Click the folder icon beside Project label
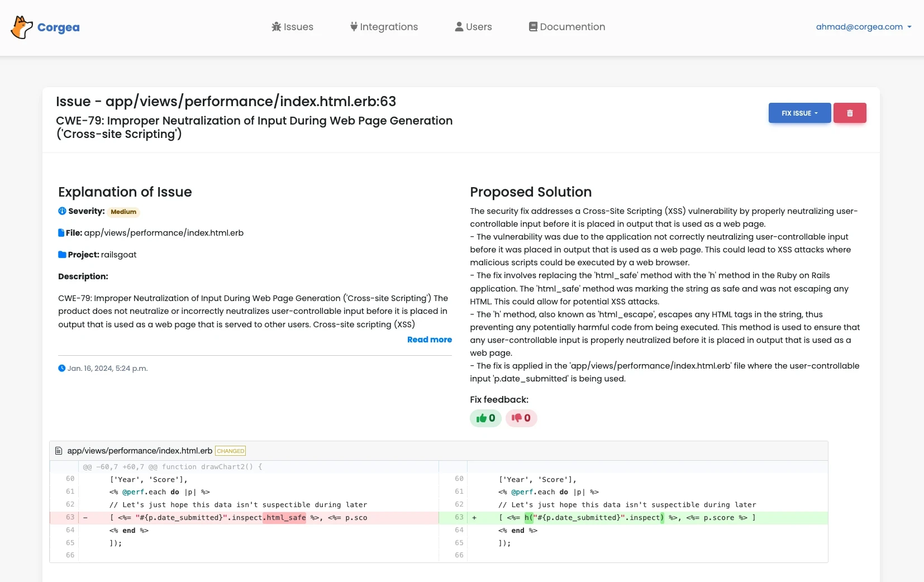Screen dimensions: 924x582 pyautogui.click(x=62, y=255)
